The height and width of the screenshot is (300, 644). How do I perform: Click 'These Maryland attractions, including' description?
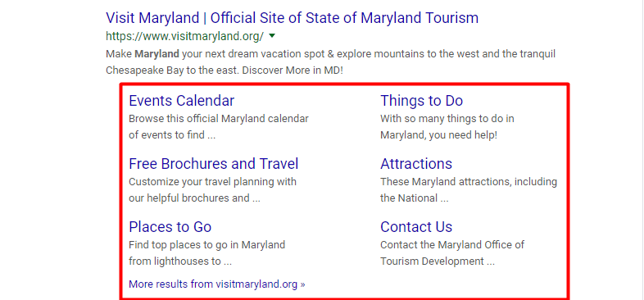[469, 182]
